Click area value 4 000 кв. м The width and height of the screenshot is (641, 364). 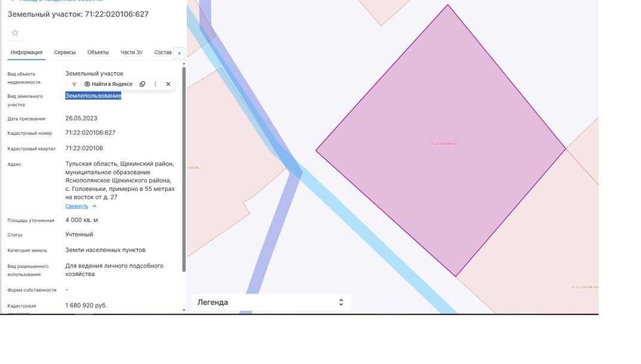tap(82, 220)
